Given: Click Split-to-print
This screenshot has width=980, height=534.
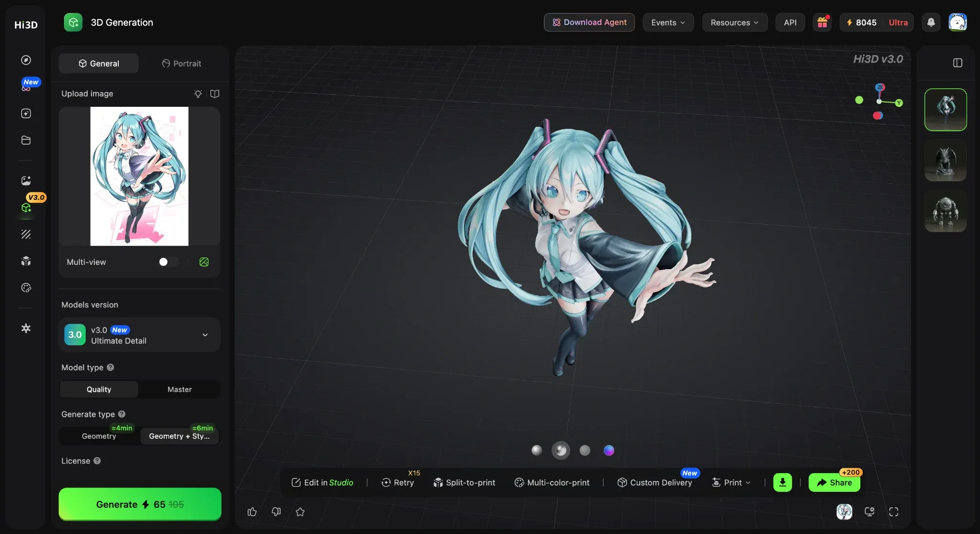Looking at the screenshot, I should [x=464, y=483].
